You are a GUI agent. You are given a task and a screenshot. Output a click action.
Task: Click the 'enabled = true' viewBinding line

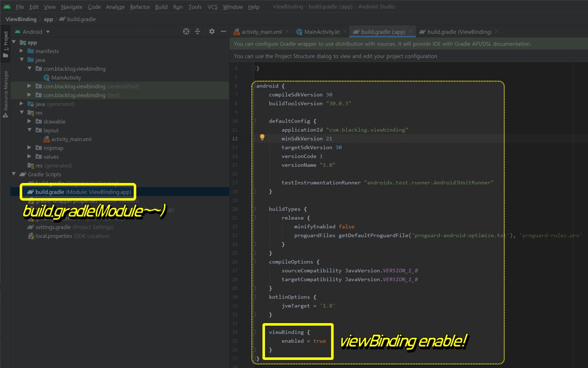click(x=304, y=341)
